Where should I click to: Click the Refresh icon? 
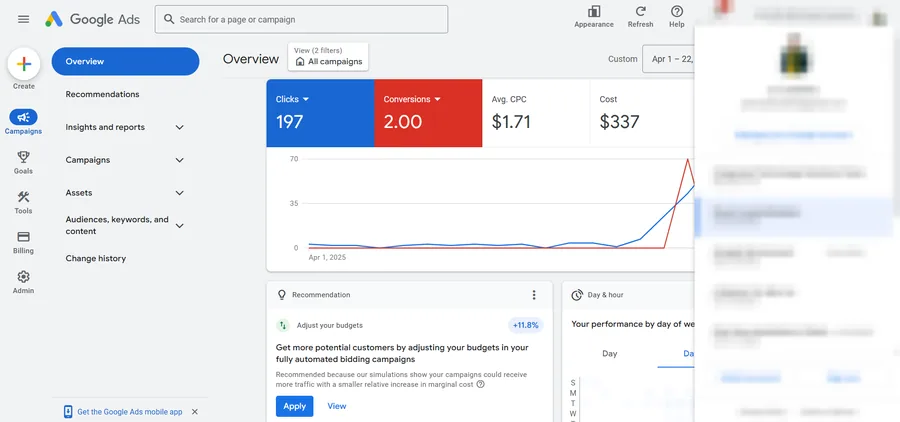(x=641, y=11)
